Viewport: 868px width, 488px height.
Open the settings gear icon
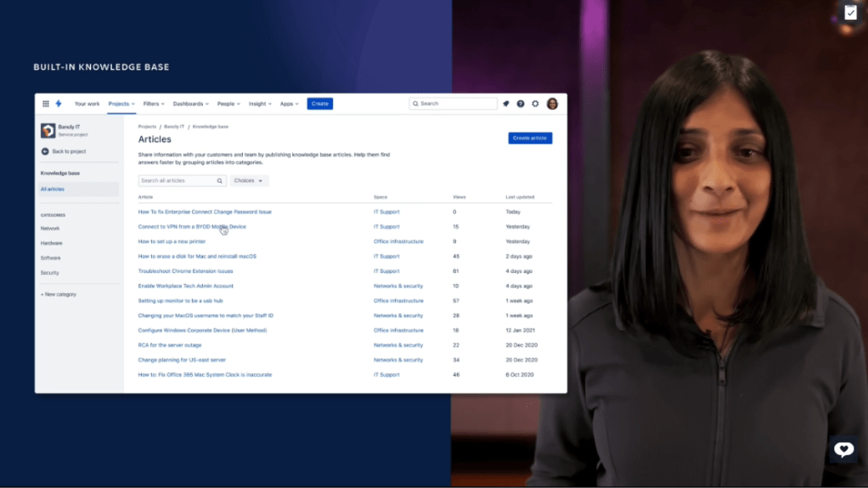[535, 104]
